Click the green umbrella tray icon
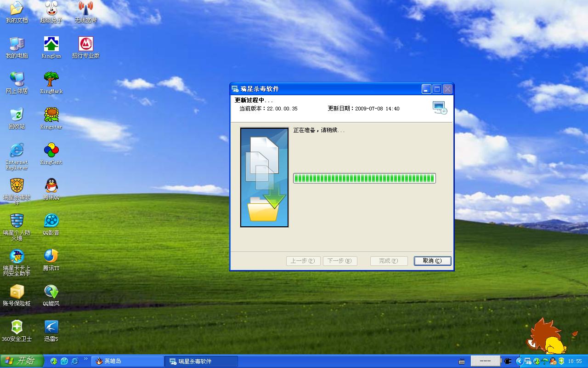 pos(545,361)
